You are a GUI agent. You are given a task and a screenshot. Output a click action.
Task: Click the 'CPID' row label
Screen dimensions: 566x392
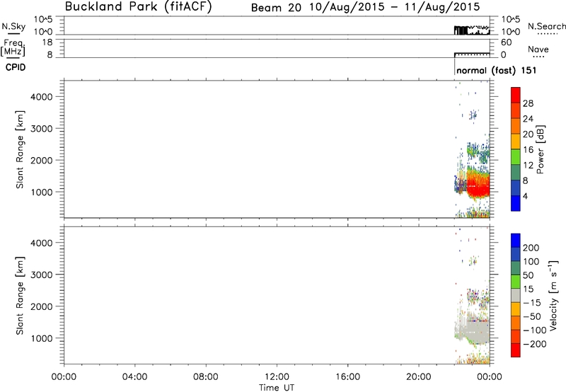16,67
